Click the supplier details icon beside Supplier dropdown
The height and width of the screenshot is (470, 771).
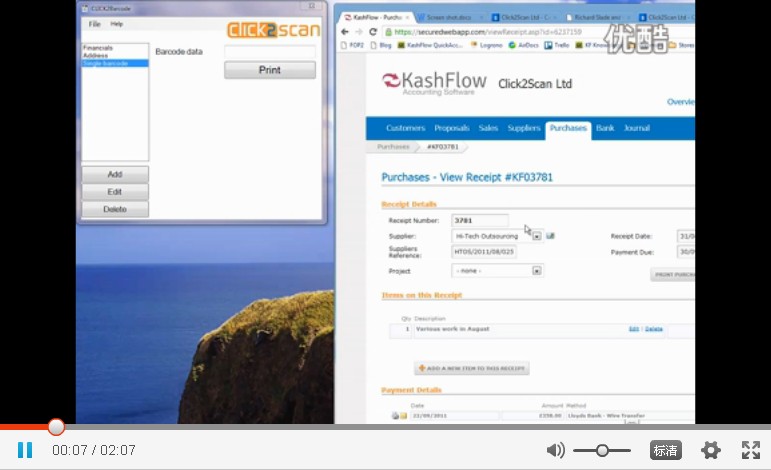click(x=550, y=236)
